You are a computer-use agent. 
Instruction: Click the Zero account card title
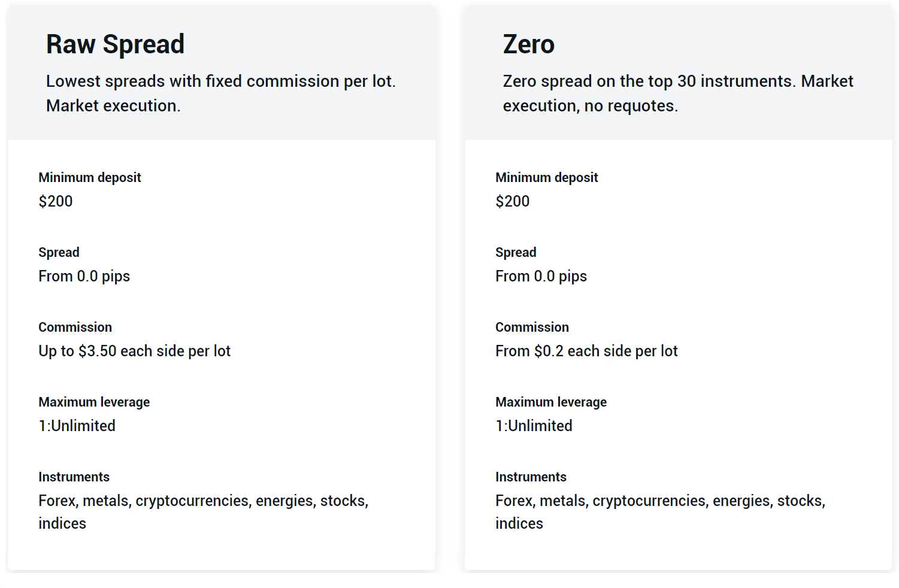point(528,44)
